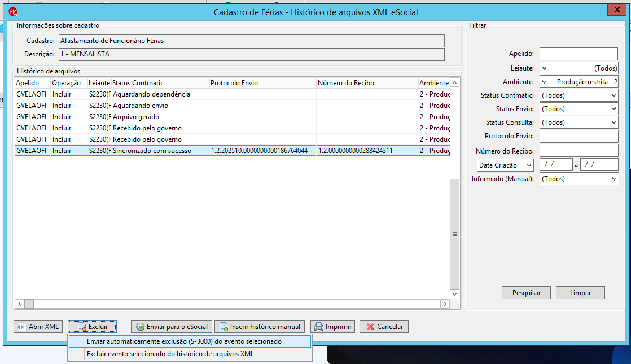Run the filter with Pesquisar
The height and width of the screenshot is (364, 631).
[x=527, y=293]
